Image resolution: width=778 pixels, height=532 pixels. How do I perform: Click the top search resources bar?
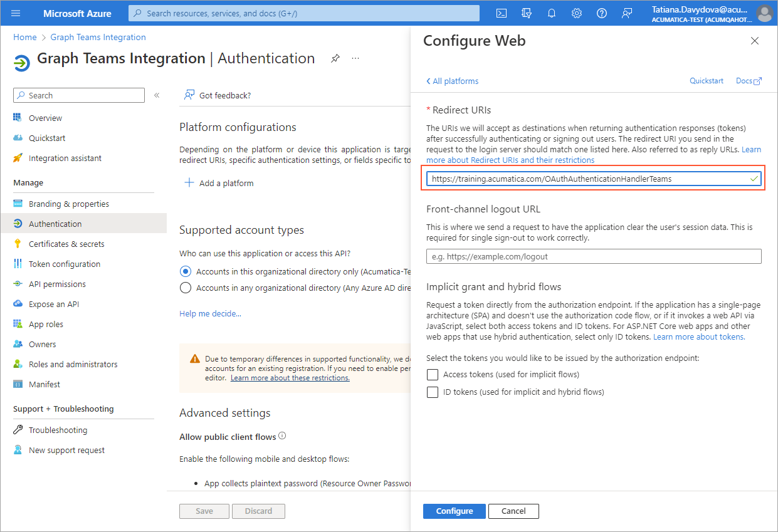(x=304, y=13)
